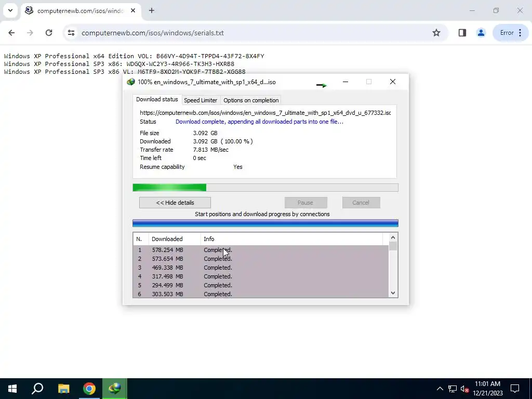The image size is (532, 399).
Task: Select connection row with 578.254 MB
Action: [x=261, y=250]
